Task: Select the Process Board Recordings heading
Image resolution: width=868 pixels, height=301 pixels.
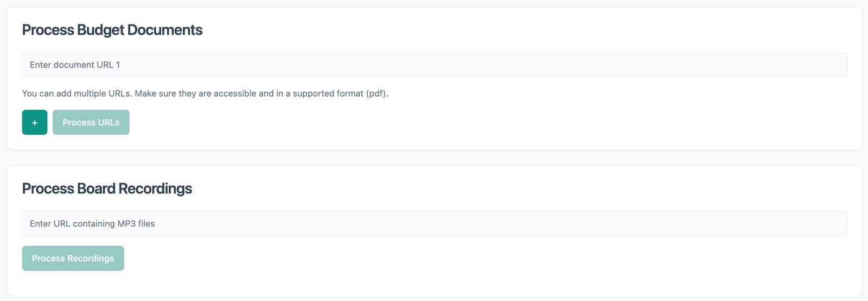Action: coord(107,189)
